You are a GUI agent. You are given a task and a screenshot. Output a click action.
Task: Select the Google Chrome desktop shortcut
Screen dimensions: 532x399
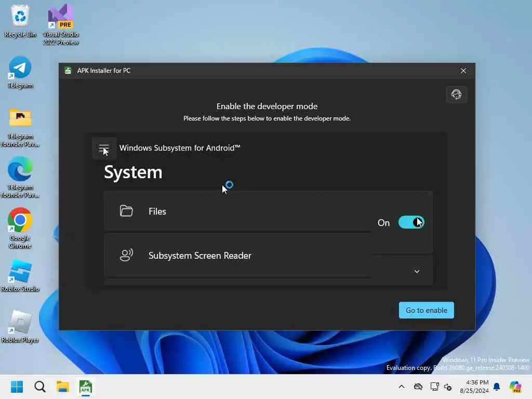(20, 228)
